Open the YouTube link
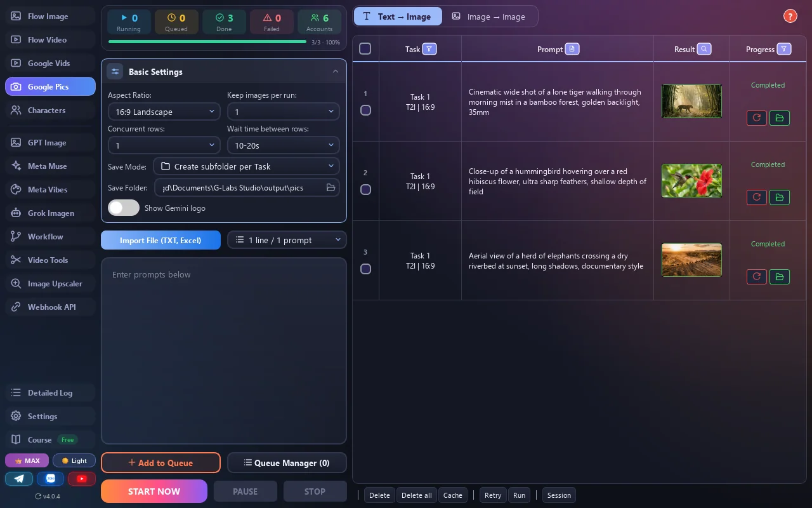812x508 pixels. (x=82, y=479)
